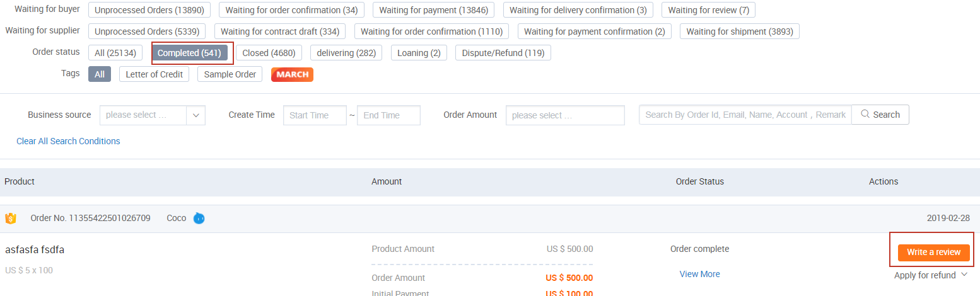Filter orders by delivering (282)
980x296 pixels.
pyautogui.click(x=346, y=53)
